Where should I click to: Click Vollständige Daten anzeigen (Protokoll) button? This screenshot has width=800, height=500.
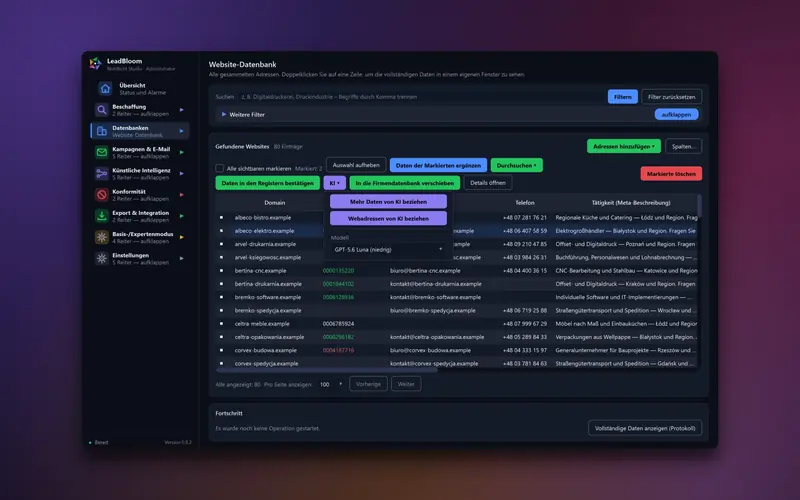[645, 428]
